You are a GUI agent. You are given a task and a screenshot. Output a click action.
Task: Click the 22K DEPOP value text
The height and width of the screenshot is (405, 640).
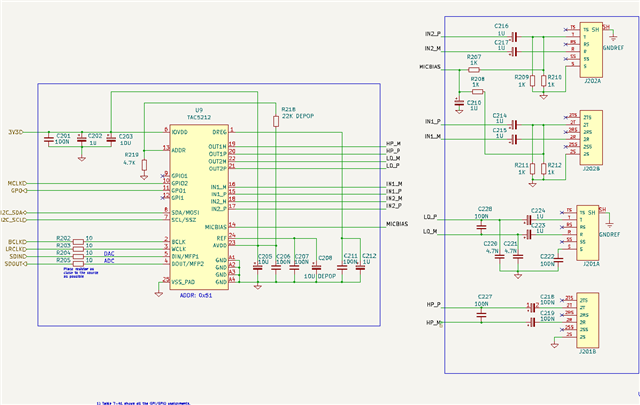[298, 116]
